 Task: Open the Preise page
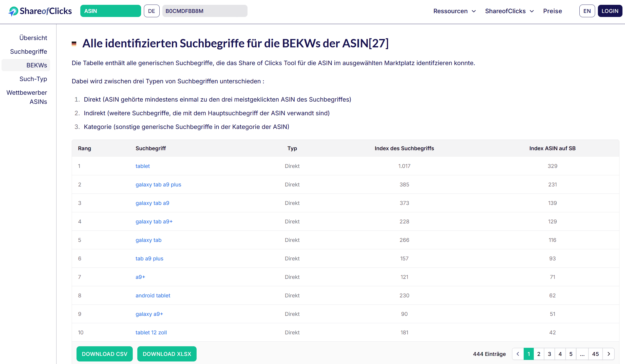coord(553,11)
